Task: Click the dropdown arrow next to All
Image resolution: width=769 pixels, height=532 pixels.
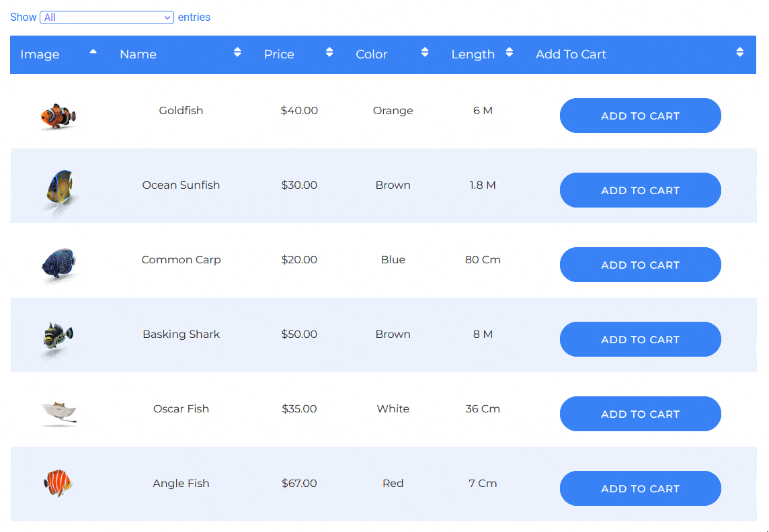Action: (x=166, y=17)
